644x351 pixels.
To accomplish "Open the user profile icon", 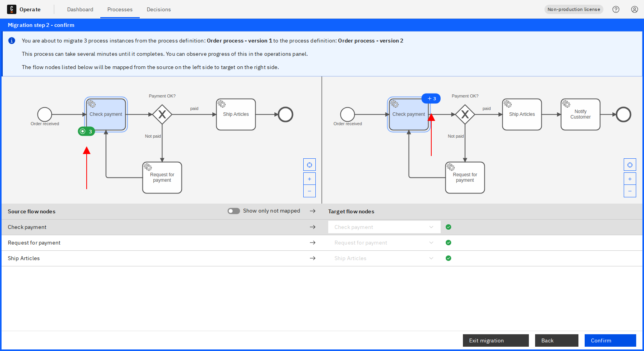I will pyautogui.click(x=635, y=9).
